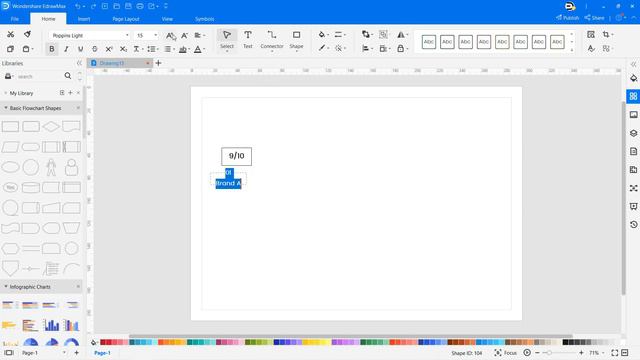Click the Copy icon

(x=11, y=49)
